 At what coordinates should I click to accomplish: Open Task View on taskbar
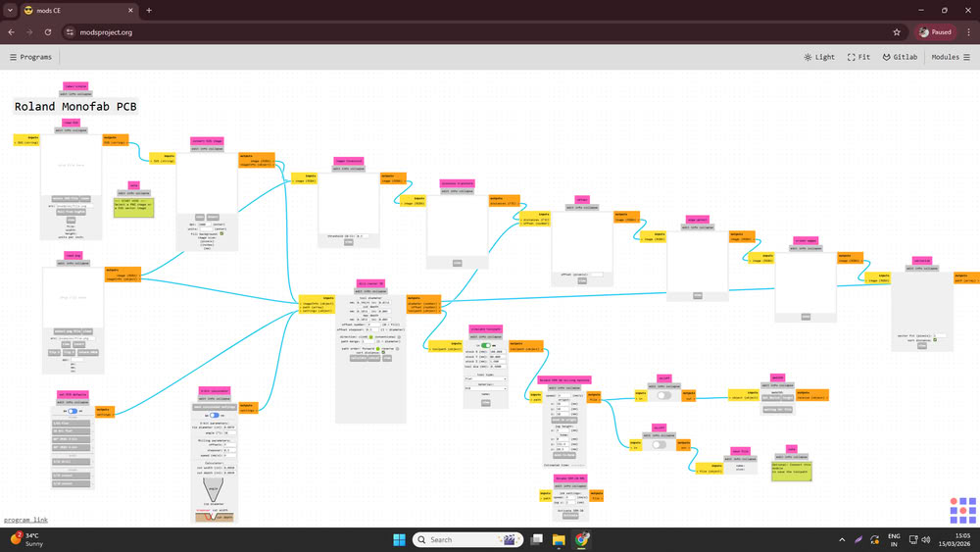(x=536, y=539)
